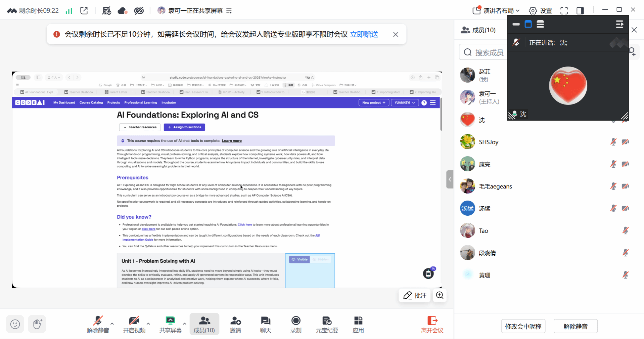
Task: Open the 聊天 chat panel
Action: click(x=266, y=325)
